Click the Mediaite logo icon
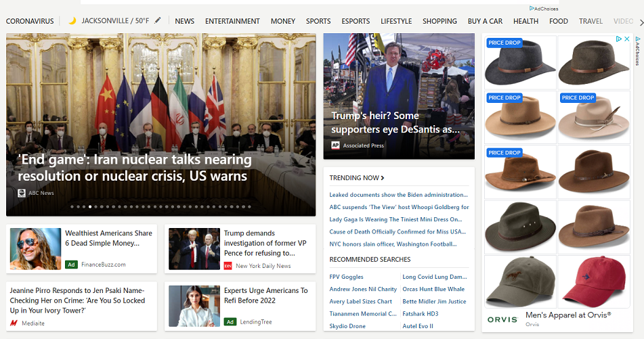The height and width of the screenshot is (339, 644). click(14, 323)
